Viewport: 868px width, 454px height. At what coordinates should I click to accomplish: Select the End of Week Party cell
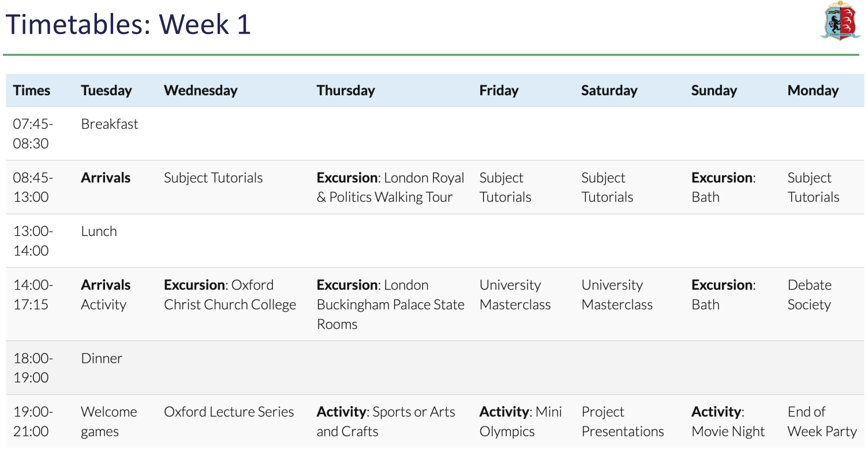(822, 422)
